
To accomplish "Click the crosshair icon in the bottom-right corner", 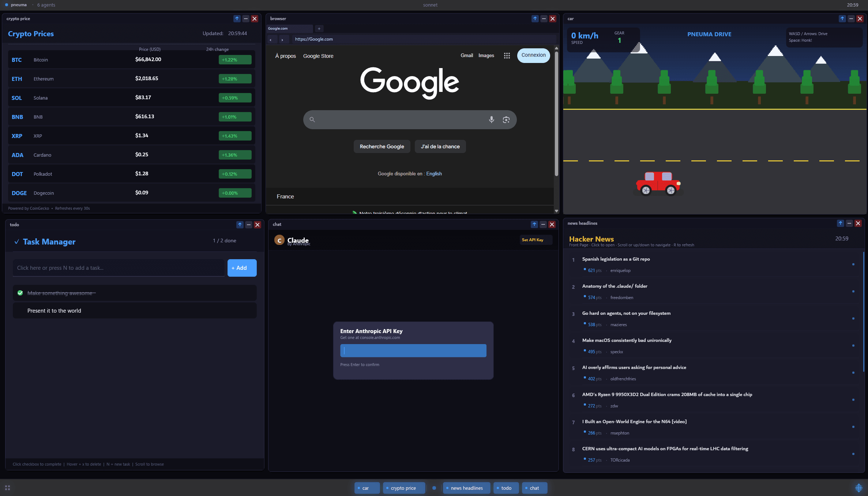I will click(859, 488).
